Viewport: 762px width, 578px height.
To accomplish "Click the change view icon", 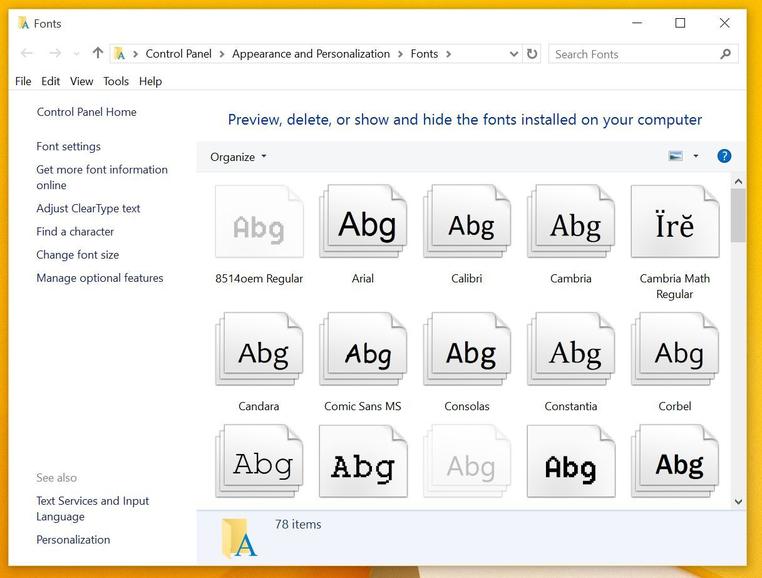I will [x=675, y=156].
